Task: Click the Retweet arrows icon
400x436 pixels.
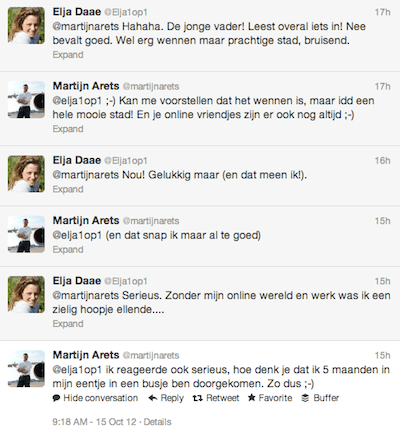Action: coord(198,398)
